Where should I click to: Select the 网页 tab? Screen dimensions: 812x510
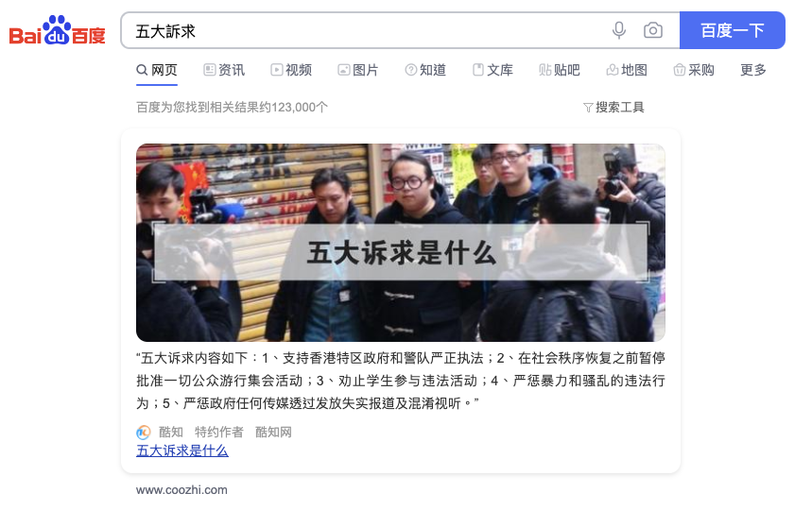pos(157,70)
